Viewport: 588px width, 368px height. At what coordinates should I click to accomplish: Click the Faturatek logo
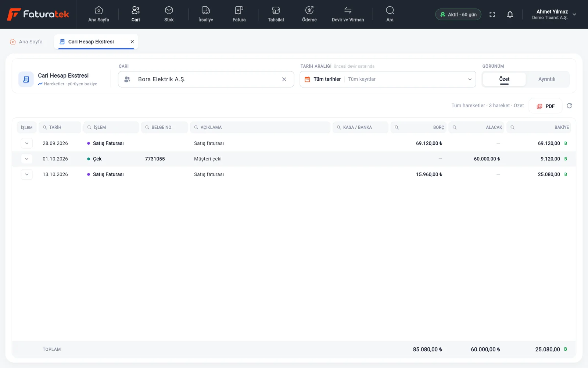38,14
